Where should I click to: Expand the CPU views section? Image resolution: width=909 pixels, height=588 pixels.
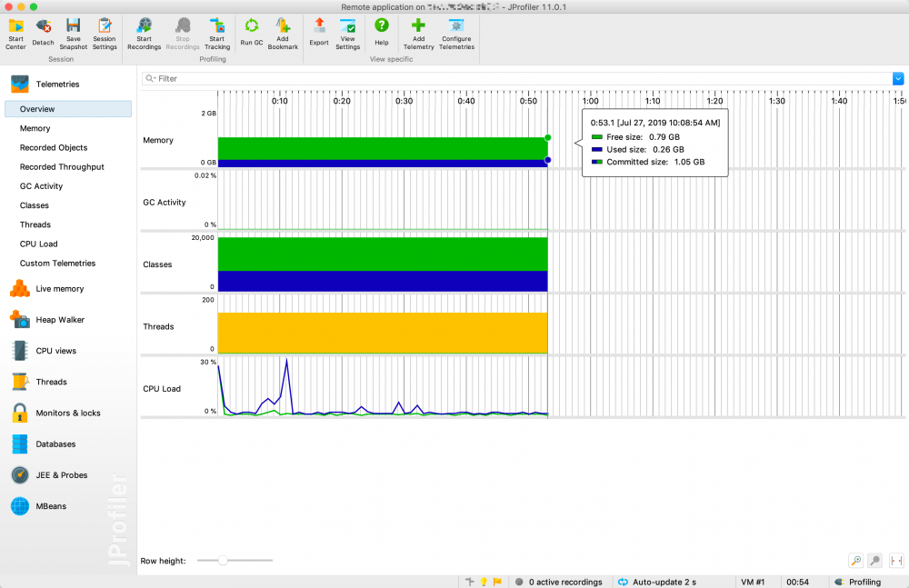pyautogui.click(x=55, y=351)
